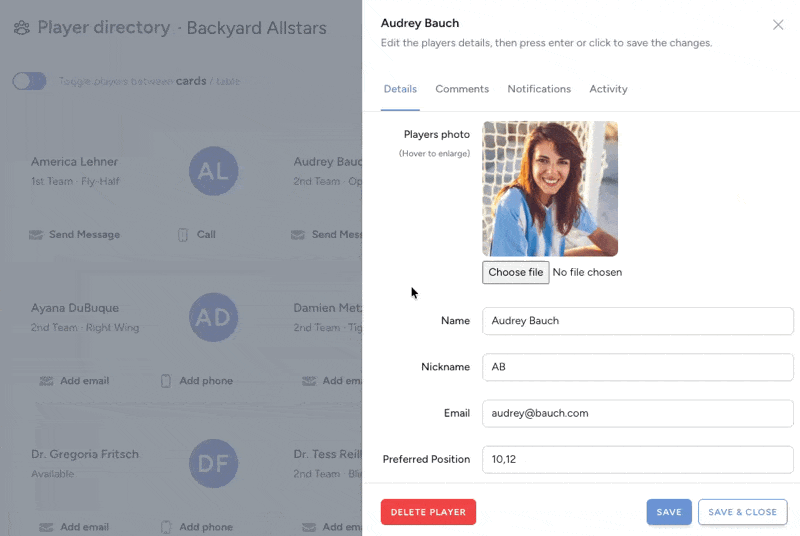The image size is (800, 536).
Task: Click the phone icon in Ayana DuBuque's card
Action: point(166,381)
